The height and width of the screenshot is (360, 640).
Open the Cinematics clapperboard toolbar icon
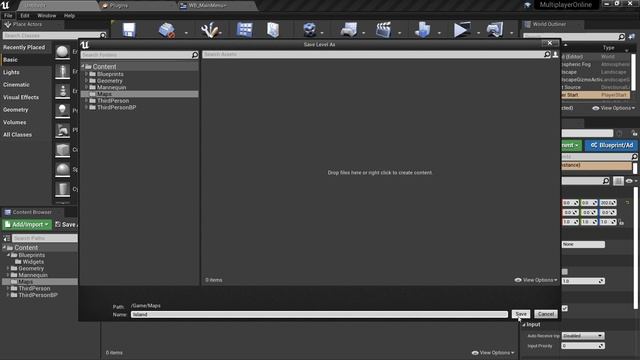click(384, 30)
